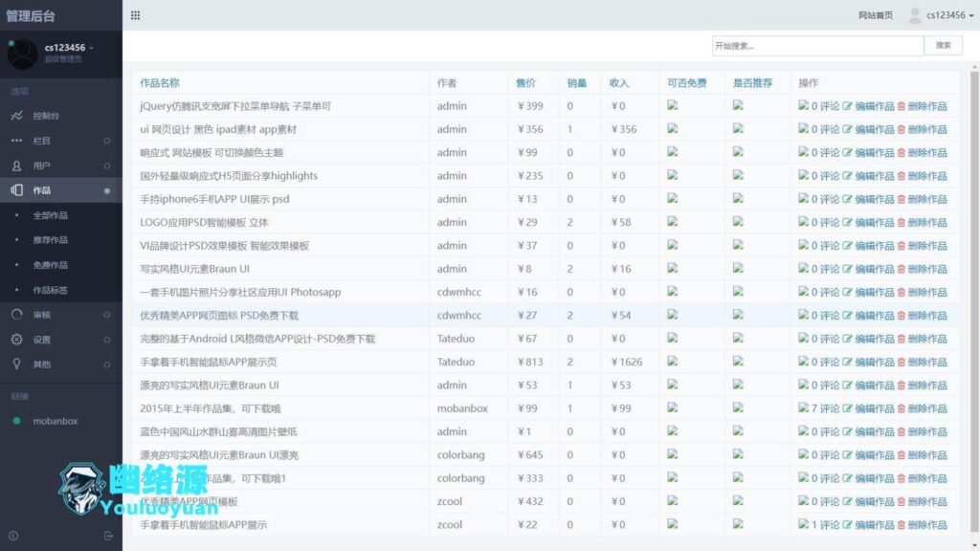
Task: Click delete icon in 完整的基于Android L风格 row
Action: tap(902, 339)
